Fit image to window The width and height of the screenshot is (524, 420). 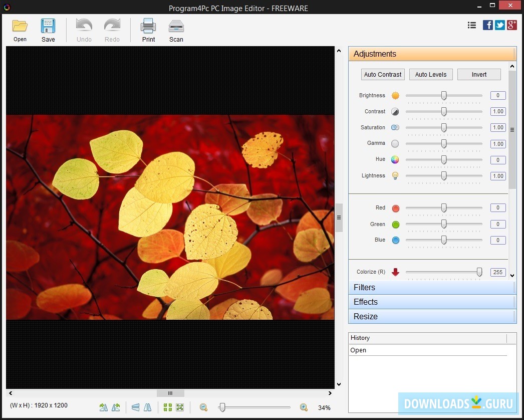click(179, 407)
